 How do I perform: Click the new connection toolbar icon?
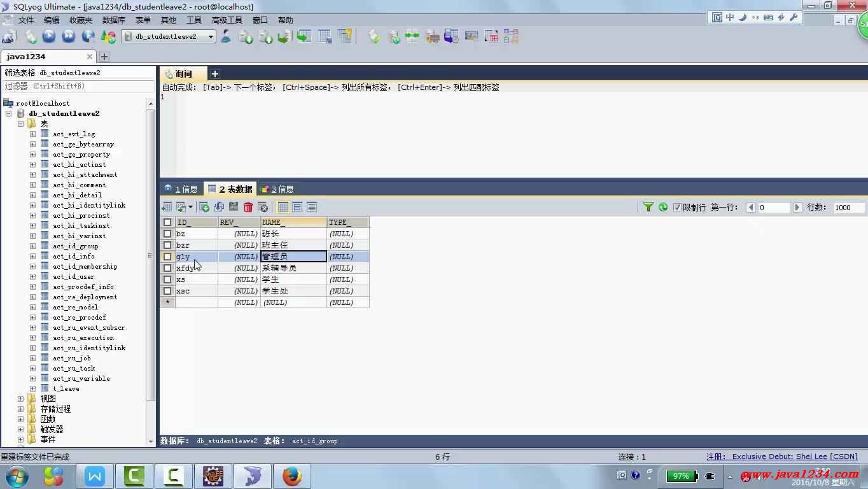click(9, 37)
